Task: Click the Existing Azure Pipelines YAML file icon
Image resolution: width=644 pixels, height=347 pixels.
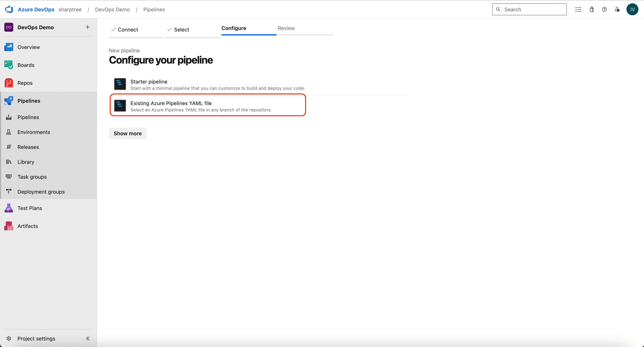Action: [120, 106]
